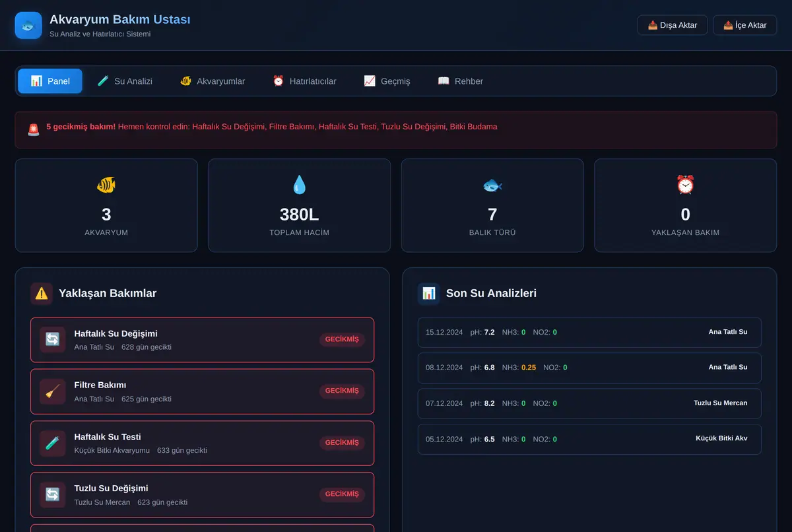The height and width of the screenshot is (532, 792).
Task: Select the 07.12.2024 Tuzlu Su Mercan analysis
Action: tap(589, 403)
